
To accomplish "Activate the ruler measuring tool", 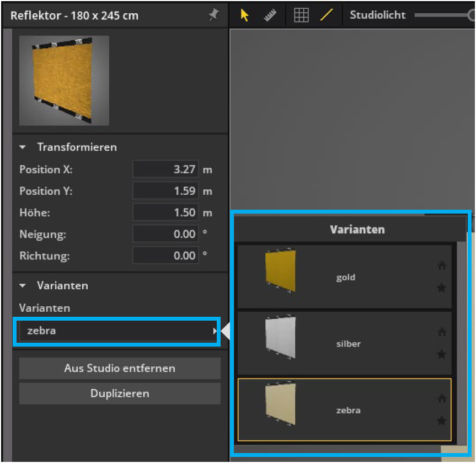I will pos(270,15).
